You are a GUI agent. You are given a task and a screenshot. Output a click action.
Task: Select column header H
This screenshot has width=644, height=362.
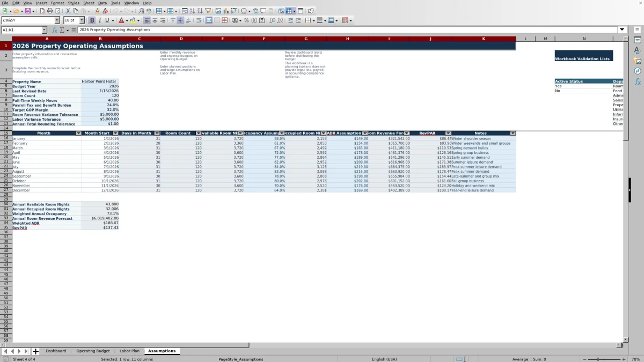[347, 39]
